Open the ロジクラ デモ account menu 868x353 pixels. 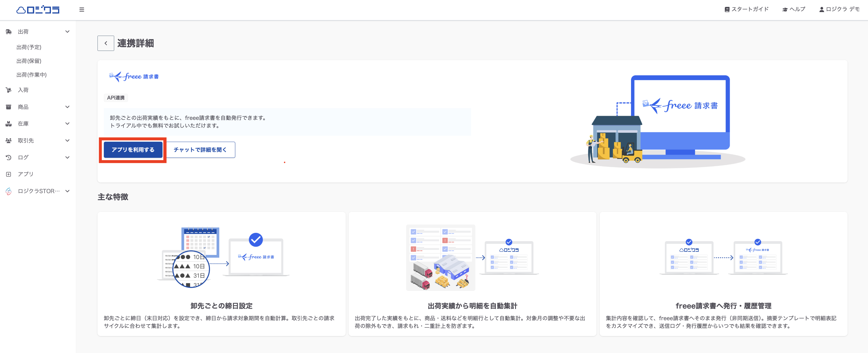839,9
